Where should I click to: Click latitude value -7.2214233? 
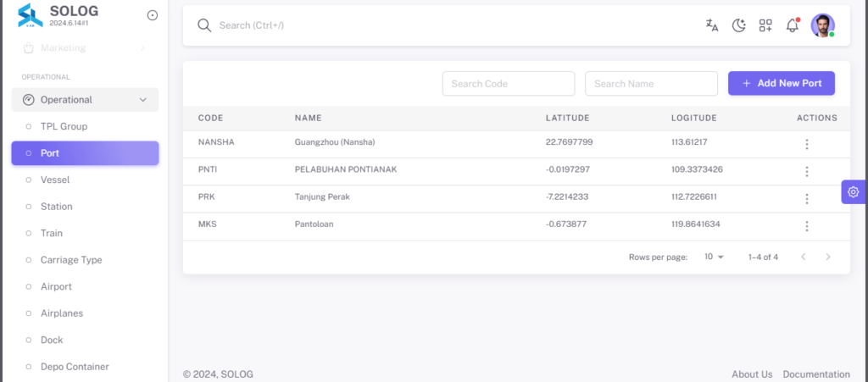coord(567,197)
